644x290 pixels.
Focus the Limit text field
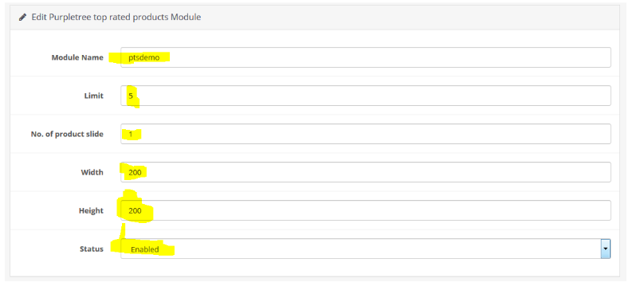366,96
